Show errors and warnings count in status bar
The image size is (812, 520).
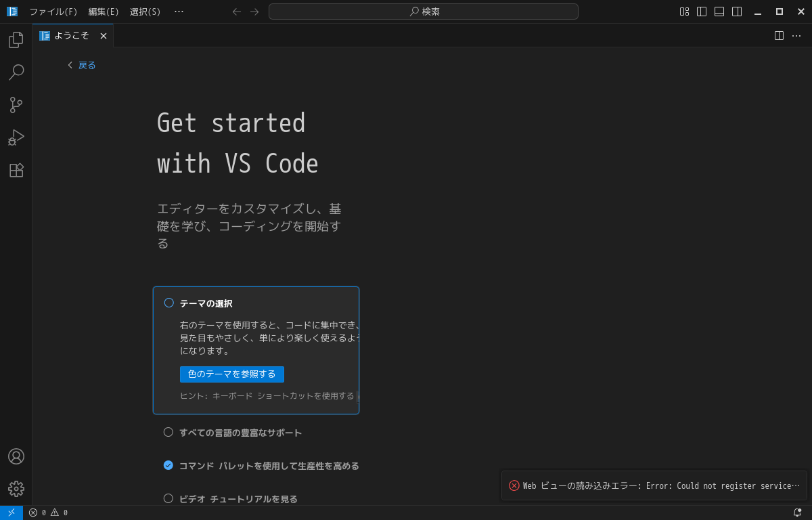tap(48, 513)
